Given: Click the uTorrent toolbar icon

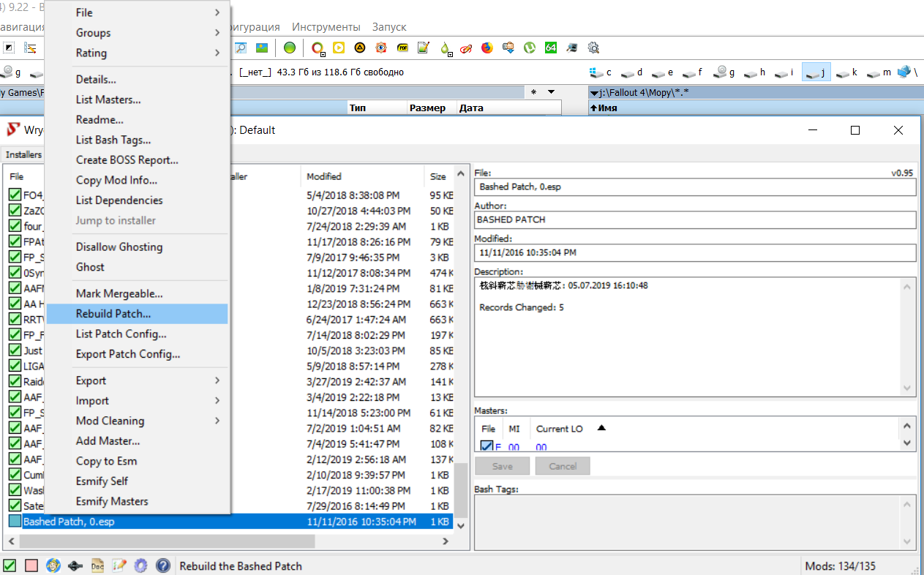Looking at the screenshot, I should [x=530, y=48].
